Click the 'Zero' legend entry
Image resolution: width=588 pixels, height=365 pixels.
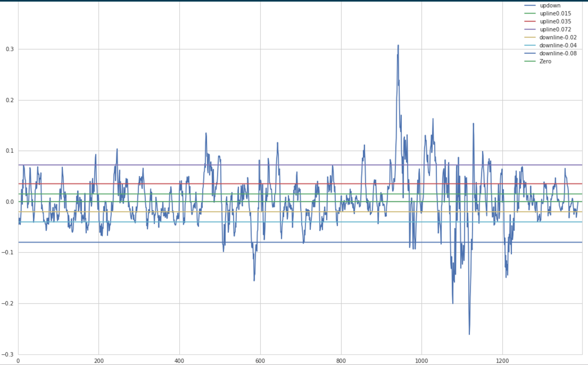545,61
